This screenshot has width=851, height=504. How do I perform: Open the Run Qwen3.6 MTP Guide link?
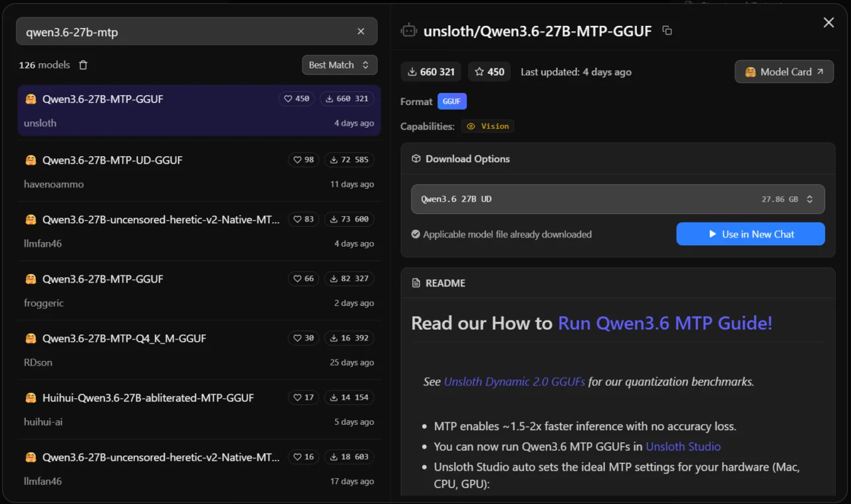(665, 323)
